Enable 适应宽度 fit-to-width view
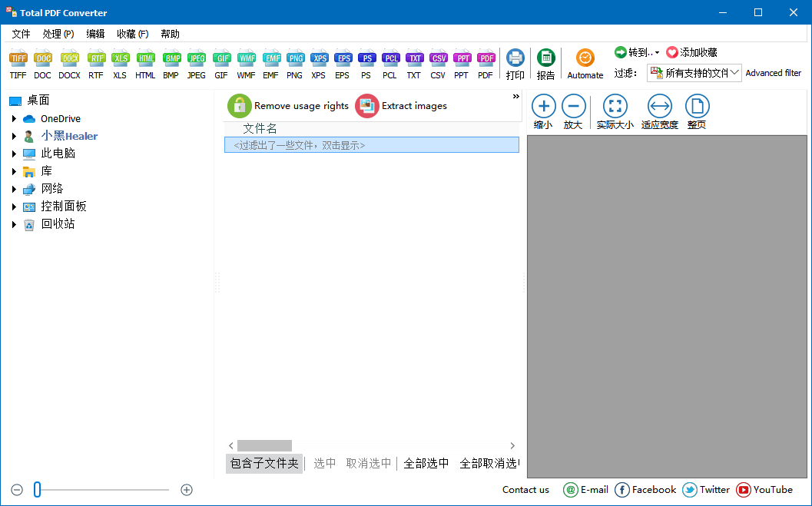Screen dimensions: 812x506 click(659, 106)
